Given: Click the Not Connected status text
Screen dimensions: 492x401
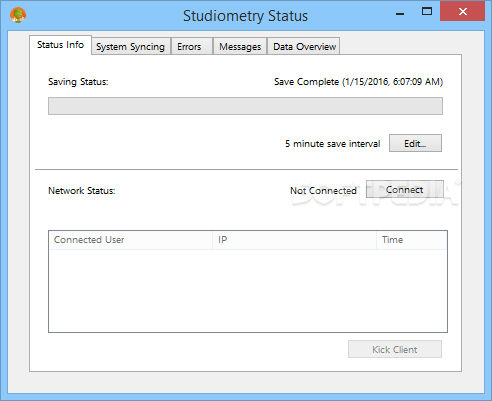Looking at the screenshot, I should coord(323,191).
